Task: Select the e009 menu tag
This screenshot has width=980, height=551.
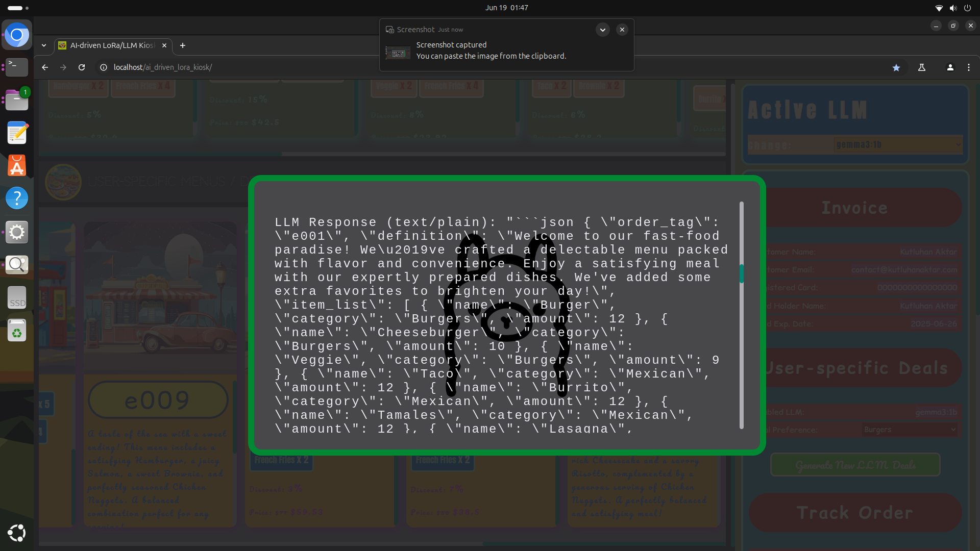Action: (158, 400)
